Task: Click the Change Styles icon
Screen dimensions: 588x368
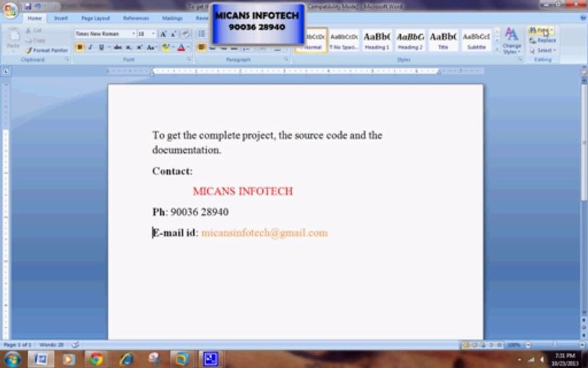Action: pos(511,40)
